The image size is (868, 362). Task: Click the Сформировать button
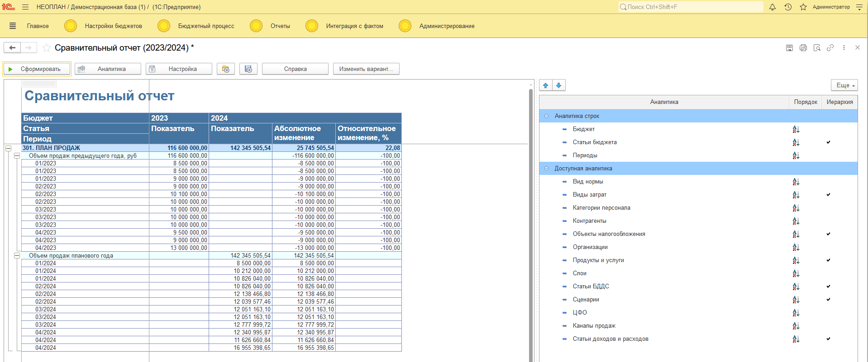click(x=37, y=69)
